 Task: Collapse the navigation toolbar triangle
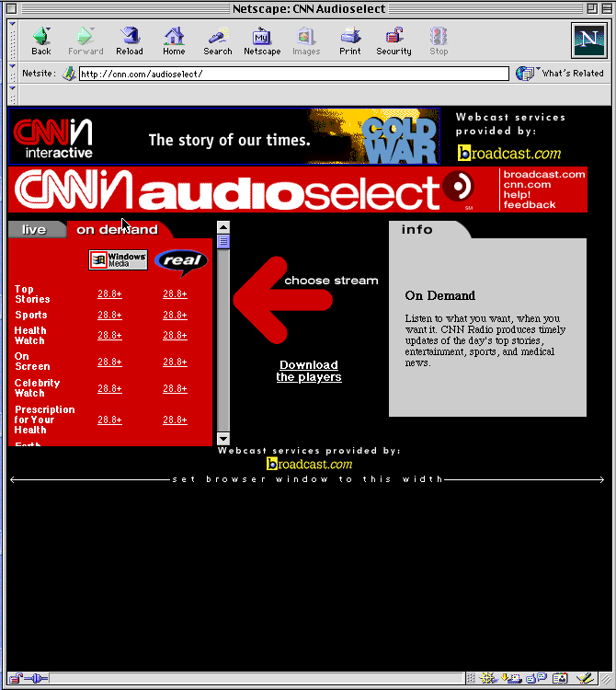[12, 24]
